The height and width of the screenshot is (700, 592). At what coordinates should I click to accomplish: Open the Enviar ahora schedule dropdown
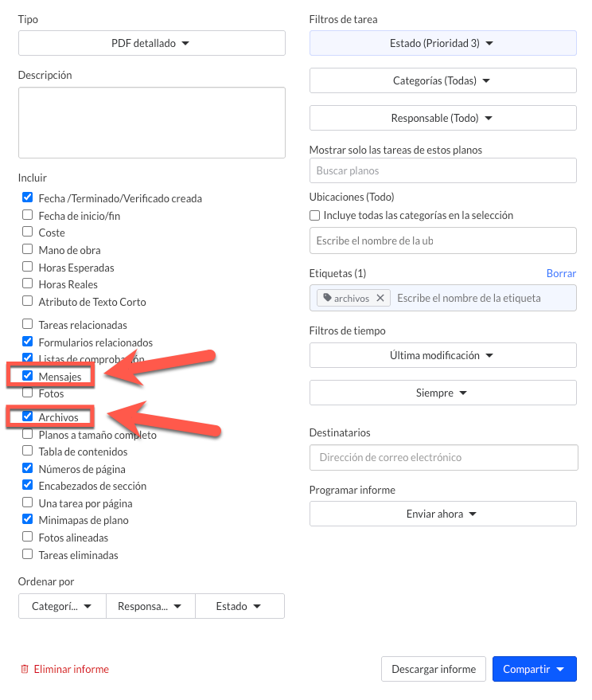point(442,514)
